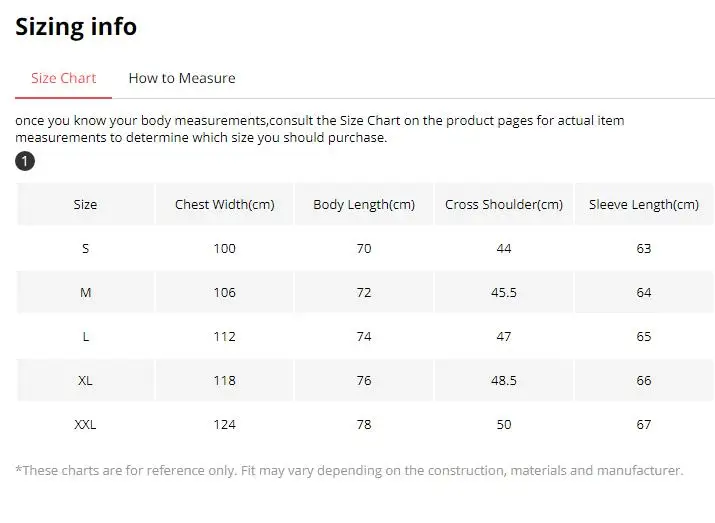Select the Size column header
Screen dimensions: 715x523
[86, 204]
